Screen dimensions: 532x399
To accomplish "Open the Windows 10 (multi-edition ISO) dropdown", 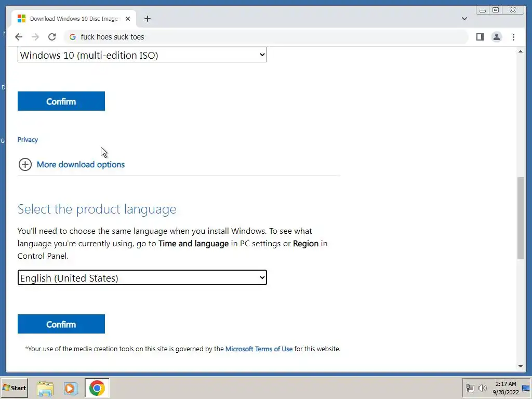I will pyautogui.click(x=142, y=55).
